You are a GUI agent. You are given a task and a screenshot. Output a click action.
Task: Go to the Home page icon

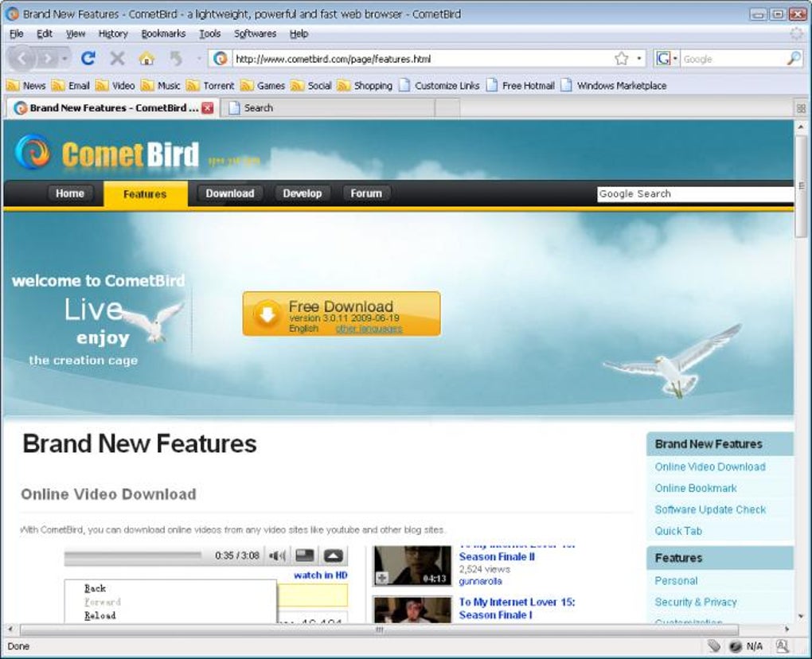[x=146, y=58]
